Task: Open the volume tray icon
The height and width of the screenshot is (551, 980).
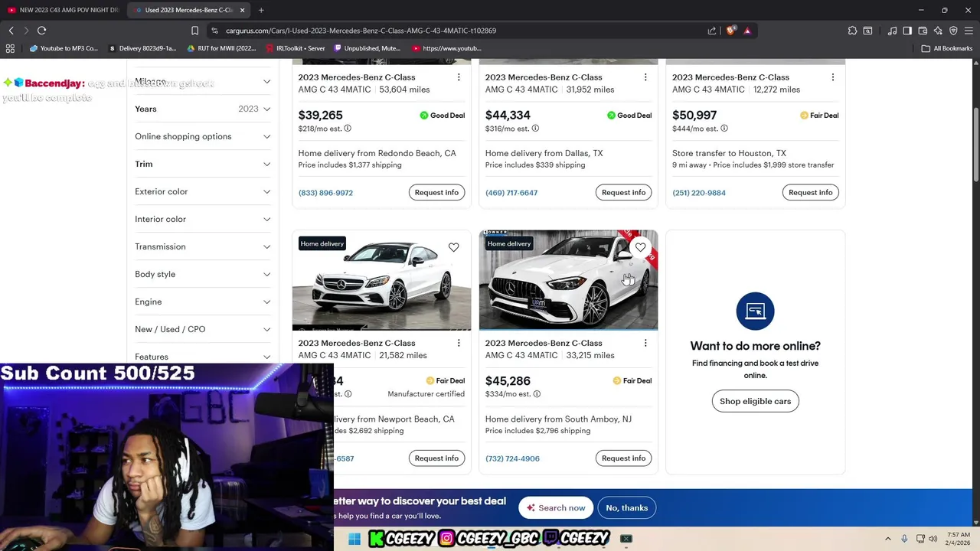Action: (x=933, y=539)
